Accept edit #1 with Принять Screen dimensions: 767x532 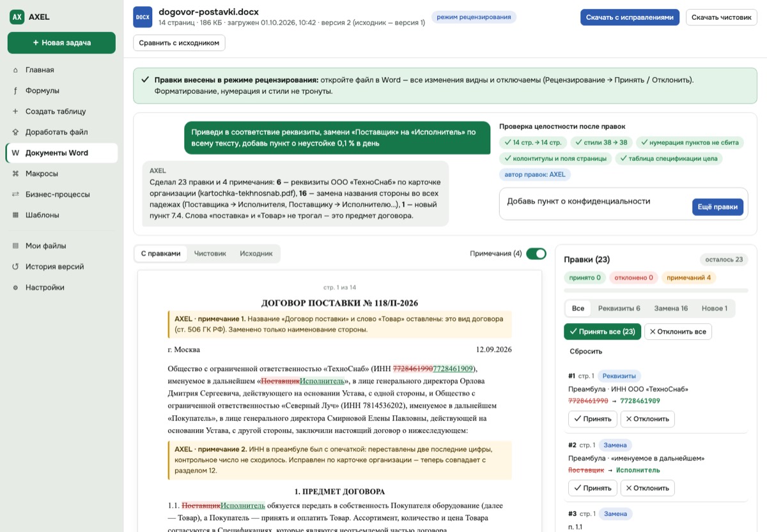click(593, 419)
